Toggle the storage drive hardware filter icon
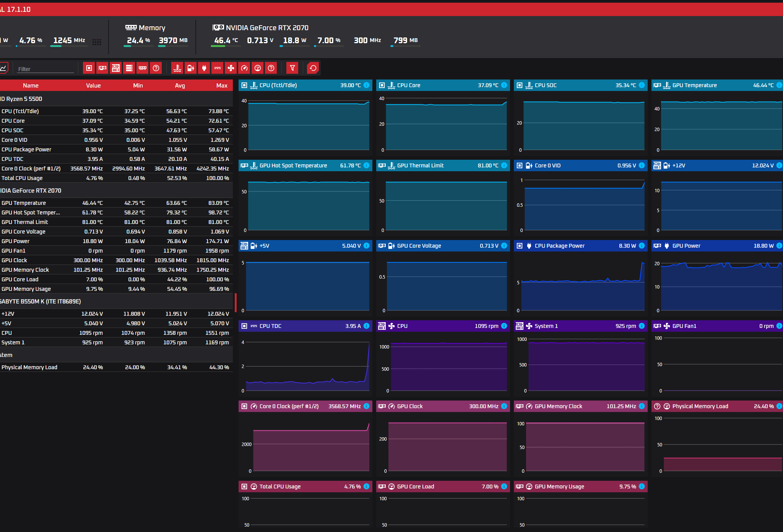The width and height of the screenshot is (783, 532). [129, 68]
